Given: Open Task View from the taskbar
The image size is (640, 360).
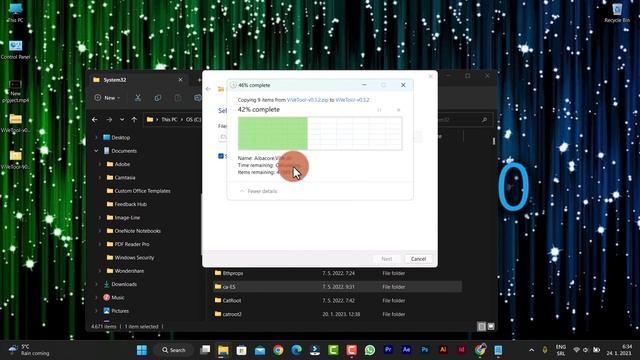Looking at the screenshot, I should pos(205,350).
